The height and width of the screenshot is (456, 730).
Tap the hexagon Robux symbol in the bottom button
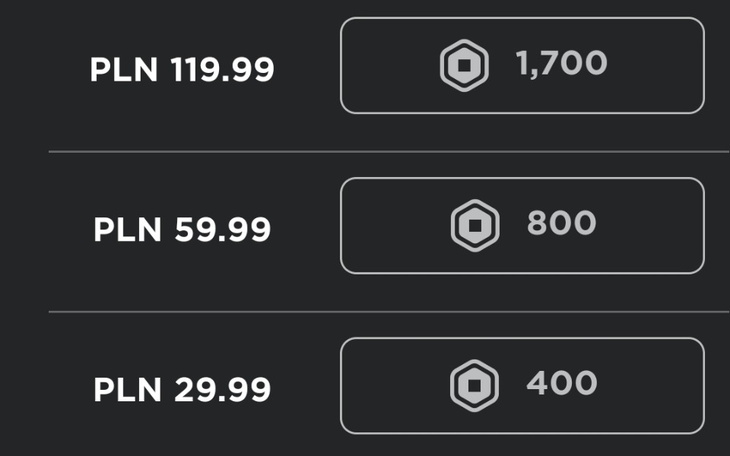pyautogui.click(x=474, y=385)
